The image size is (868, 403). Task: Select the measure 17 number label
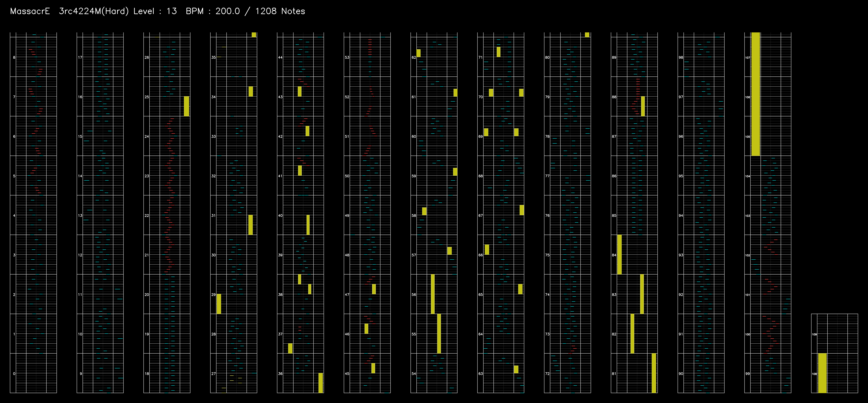80,57
